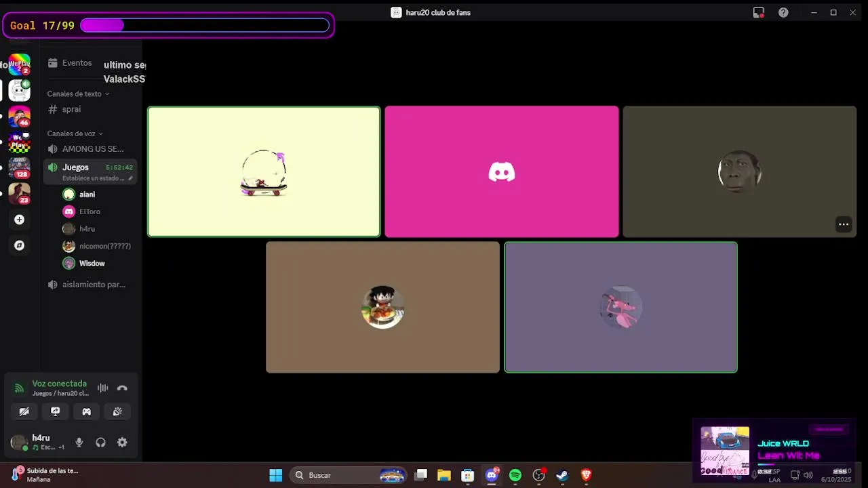Screen dimensions: 868x488
Task: Open the Discord help question mark
Action: [x=783, y=12]
